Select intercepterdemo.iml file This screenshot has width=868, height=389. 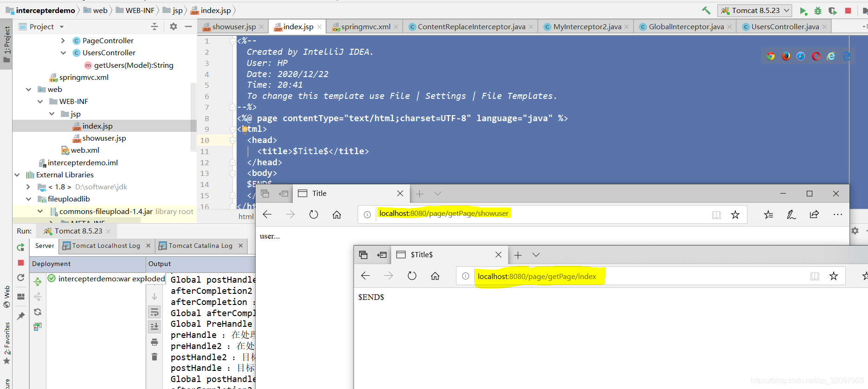[83, 163]
